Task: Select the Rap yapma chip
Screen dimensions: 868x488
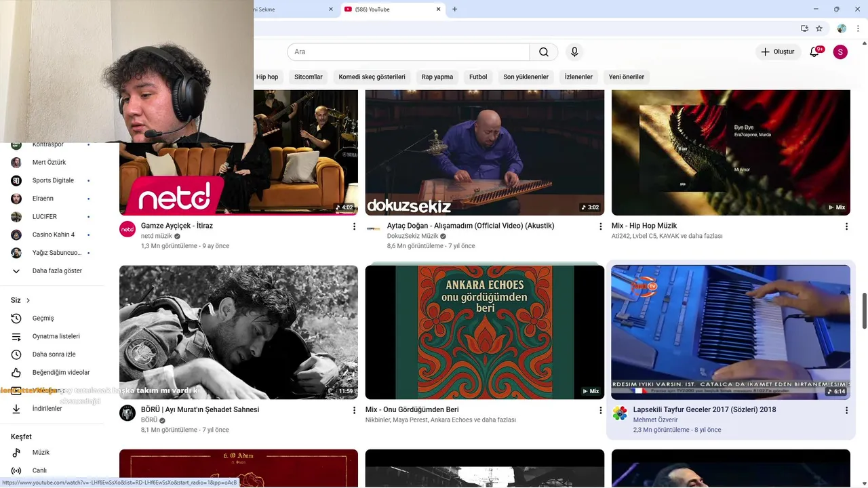Action: point(437,77)
